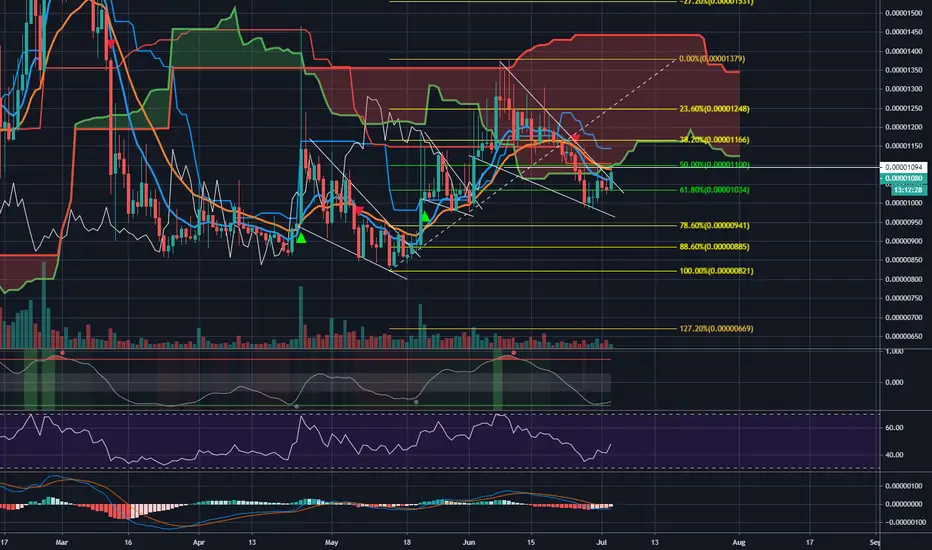
Task: Click the red oscillator dot in mid June
Action: tap(514, 353)
